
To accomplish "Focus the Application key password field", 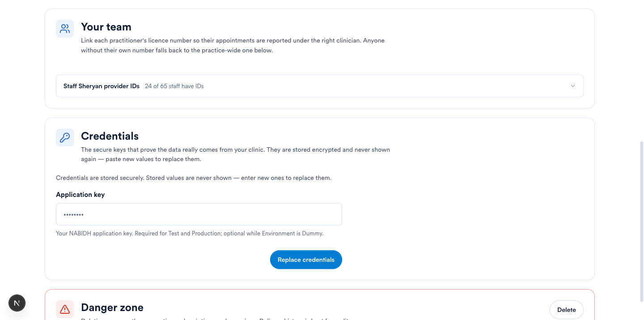I will 199,214.
